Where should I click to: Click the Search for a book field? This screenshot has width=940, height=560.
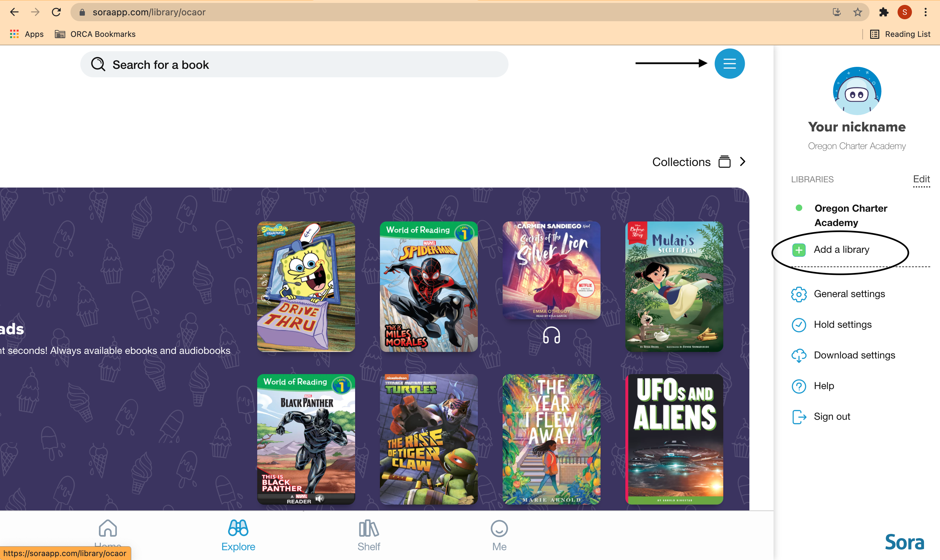pos(294,65)
